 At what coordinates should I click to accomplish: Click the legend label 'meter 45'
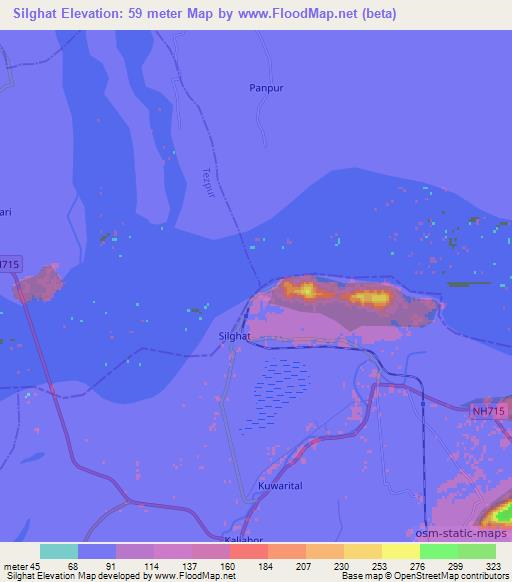click(22, 566)
